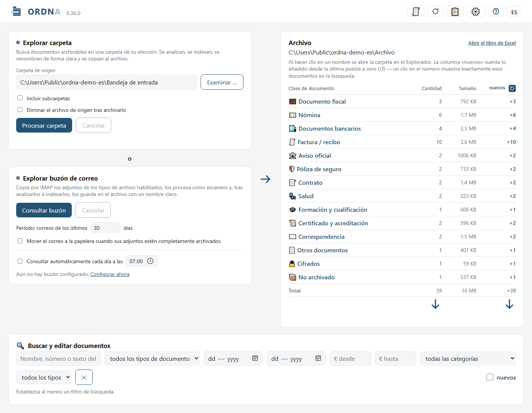Tick the nuevos search filter checkbox
The image size is (532, 413).
(x=490, y=377)
